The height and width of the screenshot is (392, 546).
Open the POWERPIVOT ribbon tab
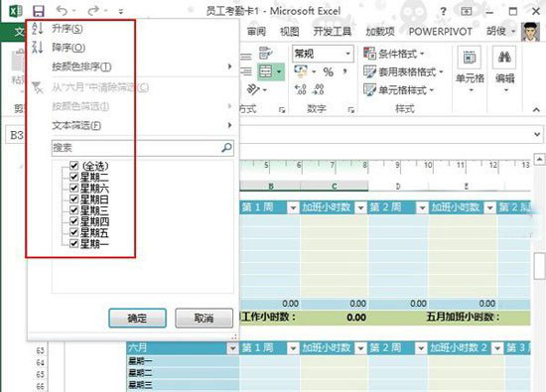pos(440,32)
